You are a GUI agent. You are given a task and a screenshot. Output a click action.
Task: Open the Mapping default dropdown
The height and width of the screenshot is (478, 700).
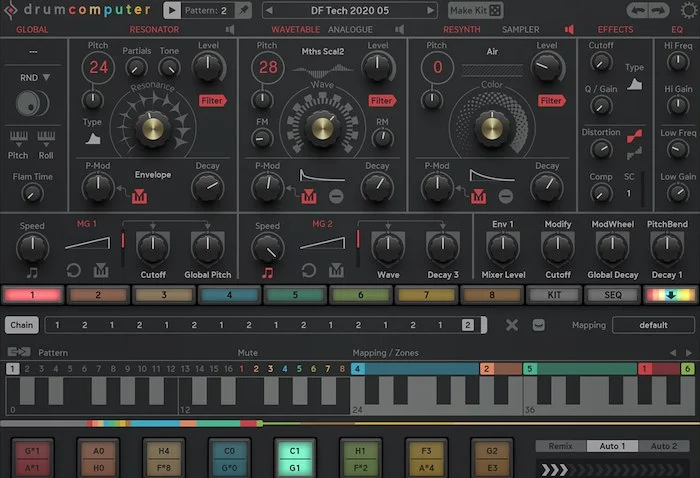654,325
